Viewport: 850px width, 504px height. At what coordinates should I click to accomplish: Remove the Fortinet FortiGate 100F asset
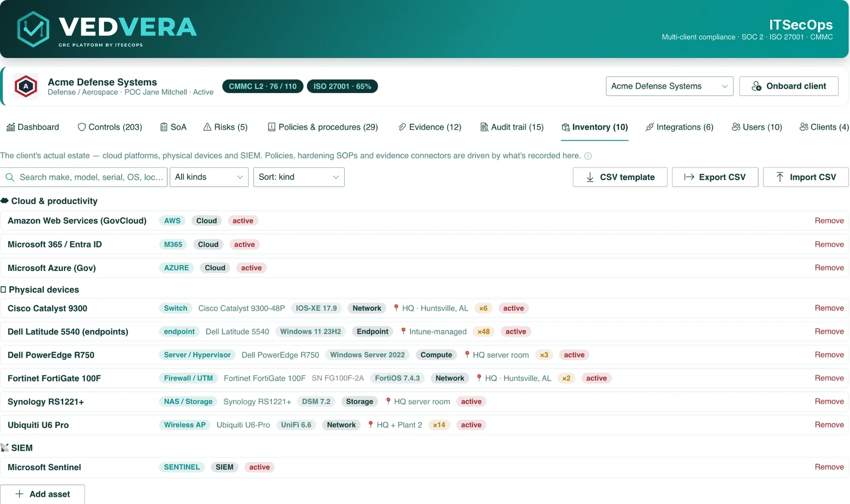pyautogui.click(x=829, y=378)
